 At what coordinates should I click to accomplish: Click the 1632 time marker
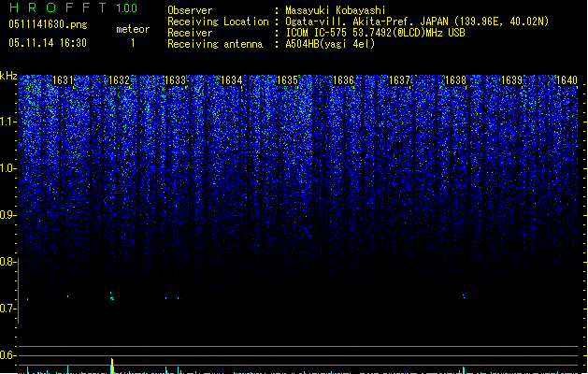119,80
